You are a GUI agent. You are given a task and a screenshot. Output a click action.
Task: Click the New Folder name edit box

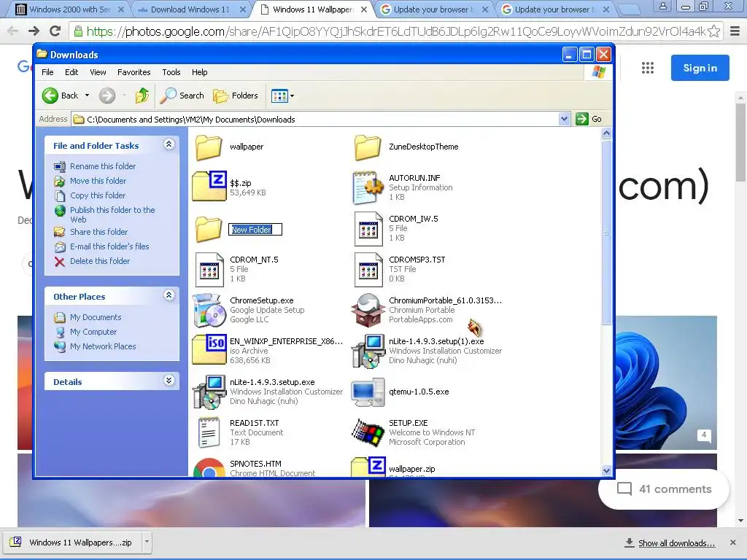tap(255, 230)
